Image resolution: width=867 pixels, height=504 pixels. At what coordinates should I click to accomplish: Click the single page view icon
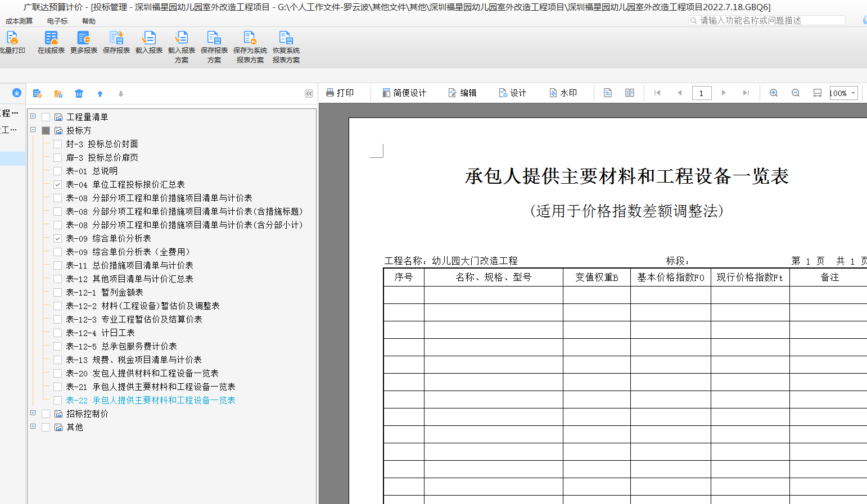point(608,93)
